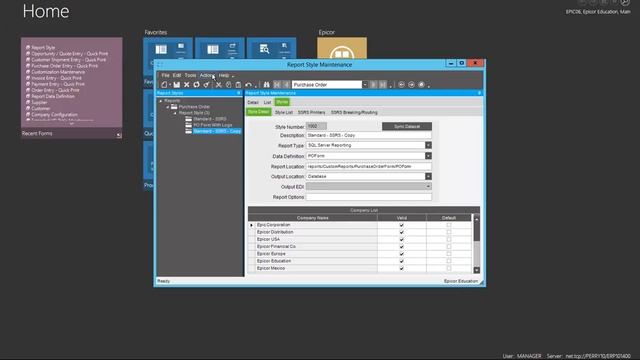Open the Output EDI dropdown
The height and width of the screenshot is (360, 640).
click(428, 187)
